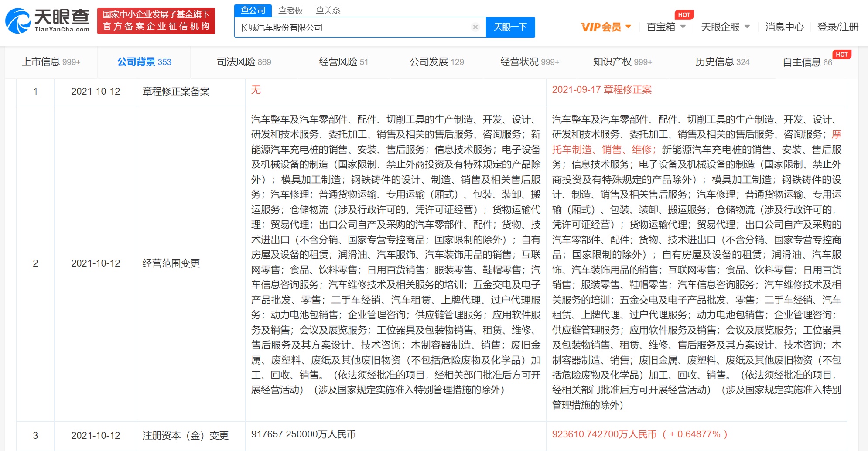Expand the VIP会员 dropdown
The image size is (868, 451).
tap(606, 27)
